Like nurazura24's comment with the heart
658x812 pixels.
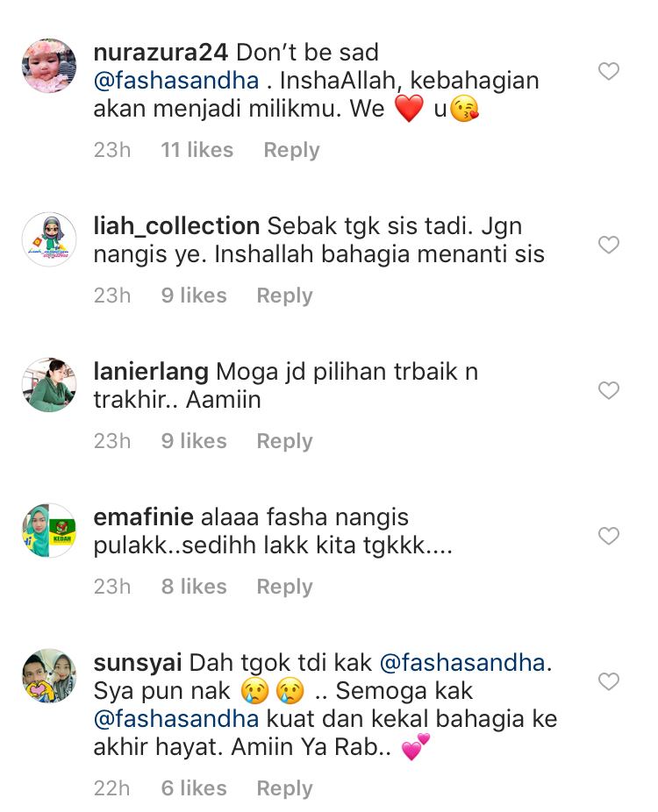click(608, 72)
